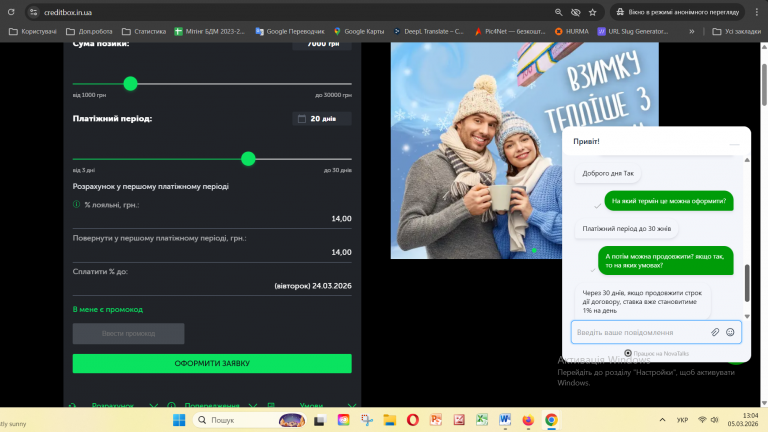768x432 pixels.
Task: Expand the Розрахунок section
Action: pos(113,406)
